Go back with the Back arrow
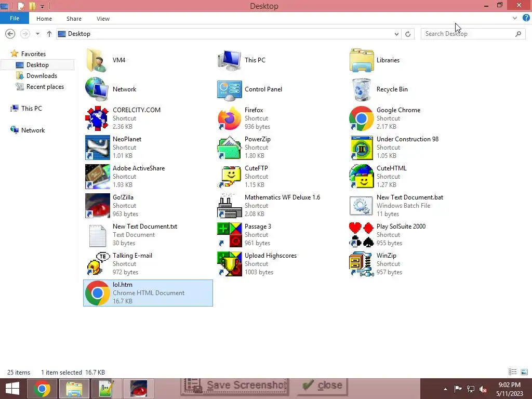This screenshot has width=532, height=399. [10, 34]
